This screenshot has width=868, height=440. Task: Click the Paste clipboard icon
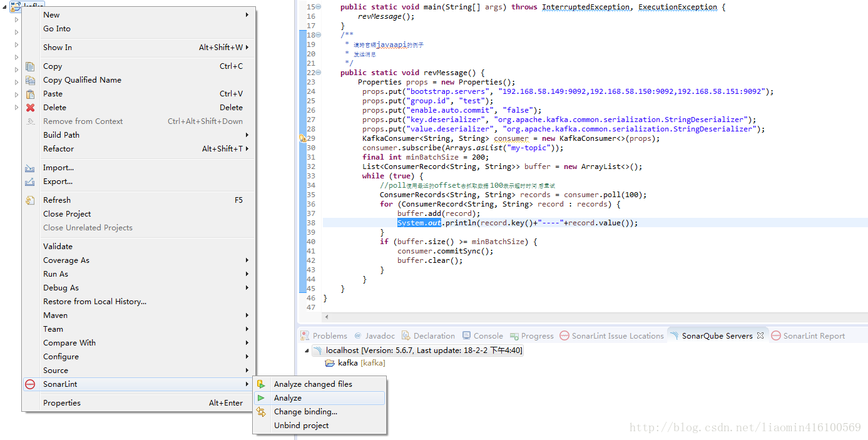click(x=30, y=94)
